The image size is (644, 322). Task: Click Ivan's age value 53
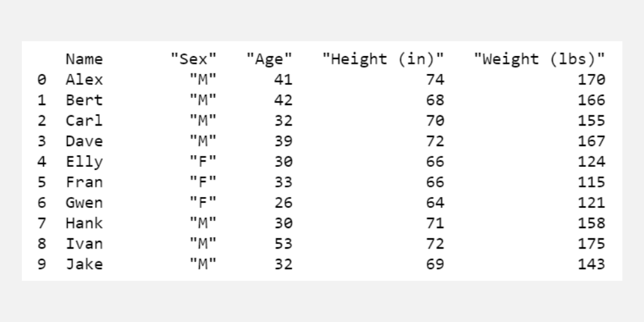[283, 244]
